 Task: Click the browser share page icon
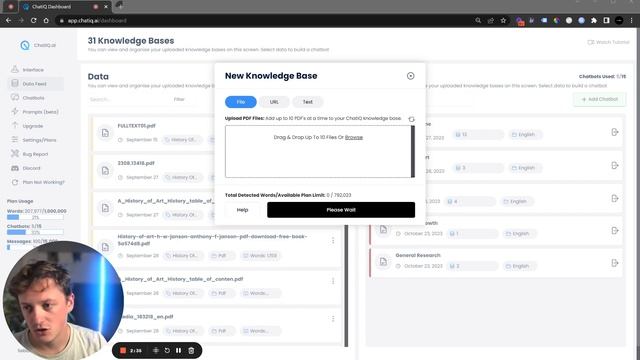(x=491, y=20)
